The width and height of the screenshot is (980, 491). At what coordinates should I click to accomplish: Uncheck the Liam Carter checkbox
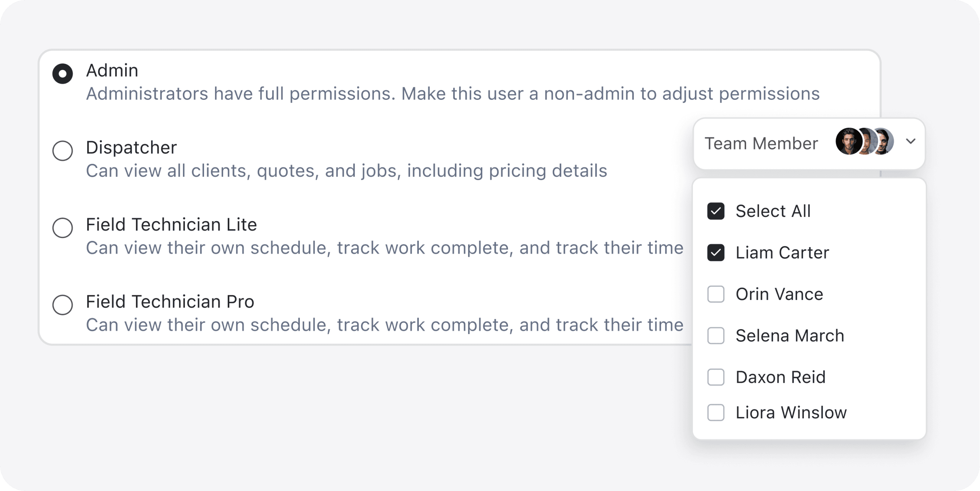(715, 253)
